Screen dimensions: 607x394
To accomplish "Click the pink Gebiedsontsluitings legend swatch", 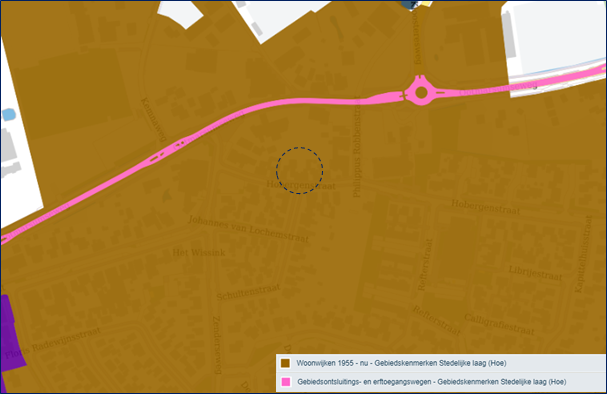I will [285, 382].
